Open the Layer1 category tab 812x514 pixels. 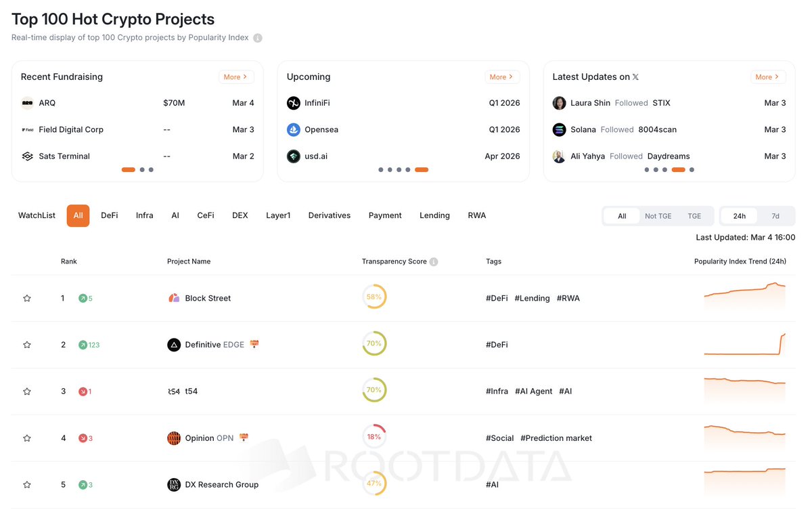[x=278, y=215]
